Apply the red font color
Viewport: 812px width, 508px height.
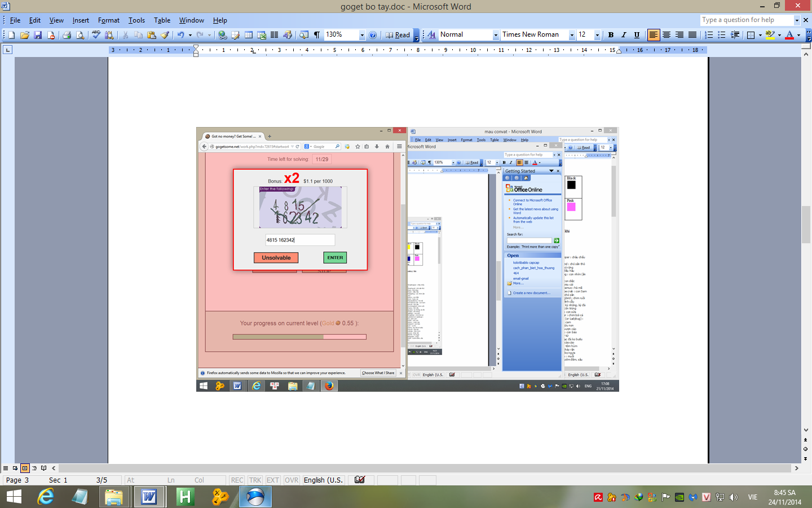789,35
